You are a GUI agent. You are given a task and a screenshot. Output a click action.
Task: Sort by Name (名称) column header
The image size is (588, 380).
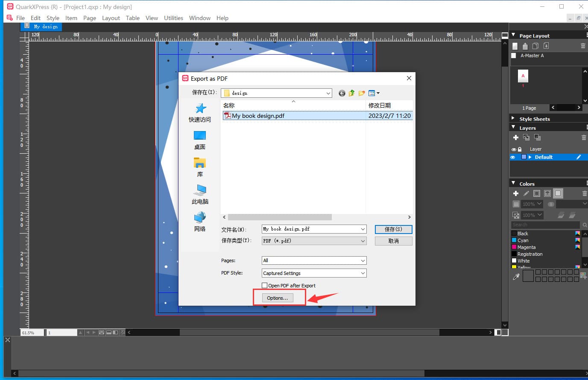tap(293, 105)
